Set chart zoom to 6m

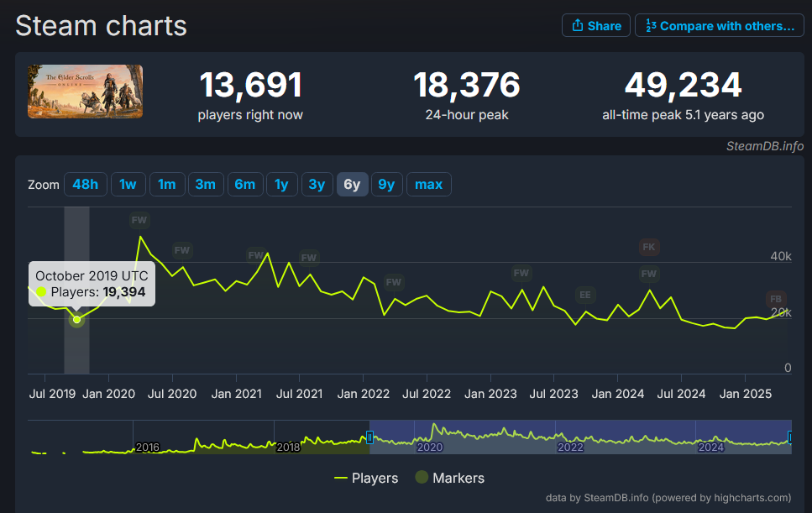(x=245, y=184)
